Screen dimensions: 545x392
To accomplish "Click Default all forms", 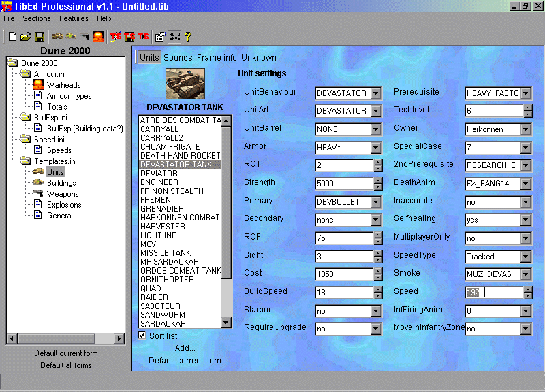I will coord(65,365).
